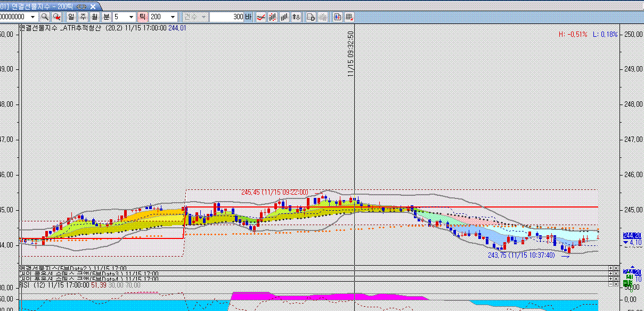This screenshot has width=644, height=311.
Task: Click the red line chart icon
Action: [261, 17]
